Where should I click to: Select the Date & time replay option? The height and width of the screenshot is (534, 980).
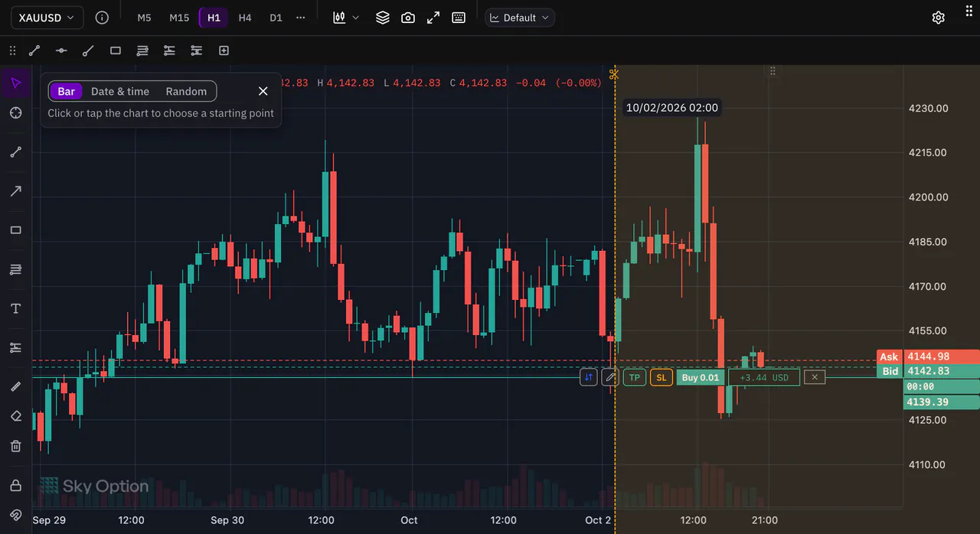point(120,92)
